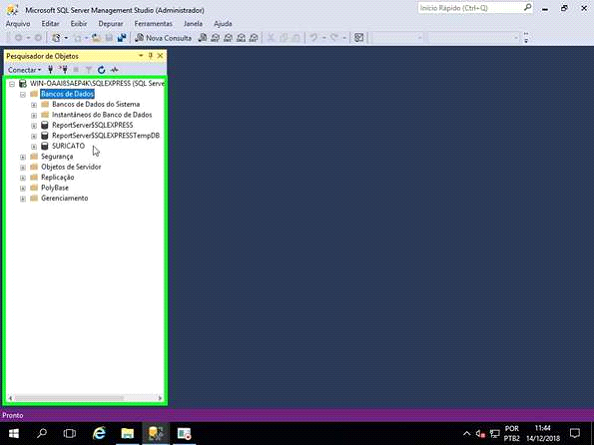Click the Object Explorer horizontal scrollbar left arrow

click(x=10, y=398)
